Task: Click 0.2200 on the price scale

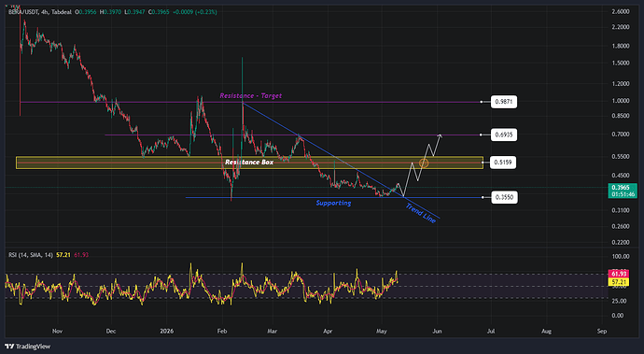Action: (x=621, y=243)
